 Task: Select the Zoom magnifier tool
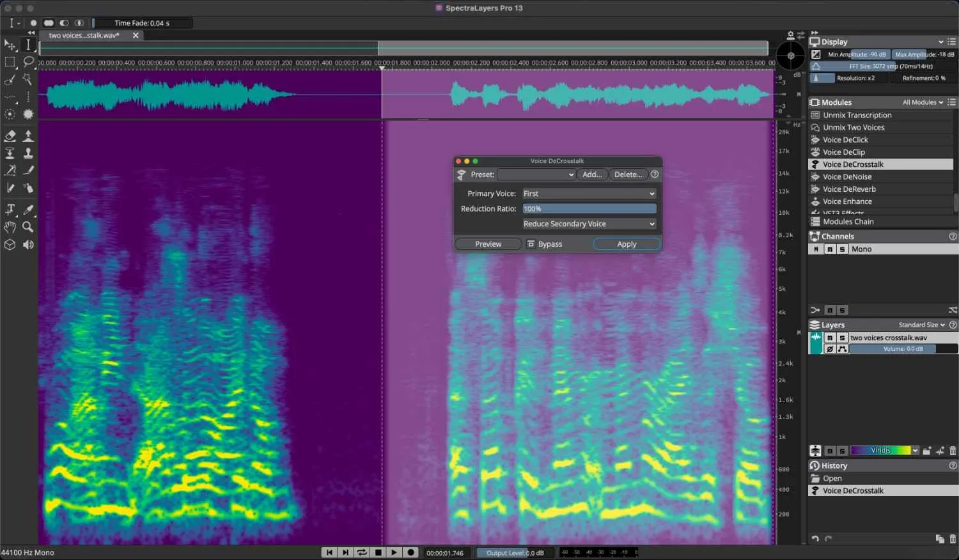28,227
